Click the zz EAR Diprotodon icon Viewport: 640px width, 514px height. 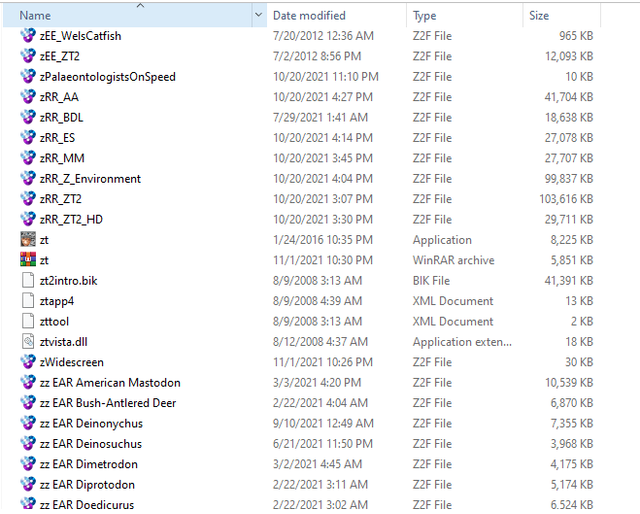click(x=28, y=485)
